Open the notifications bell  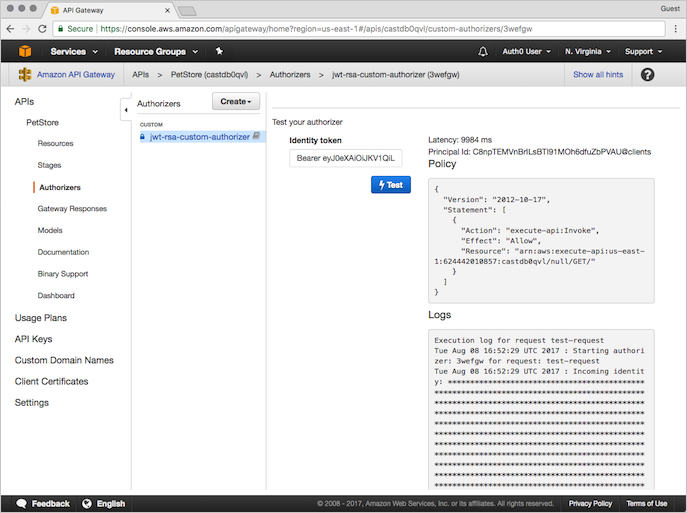point(482,52)
